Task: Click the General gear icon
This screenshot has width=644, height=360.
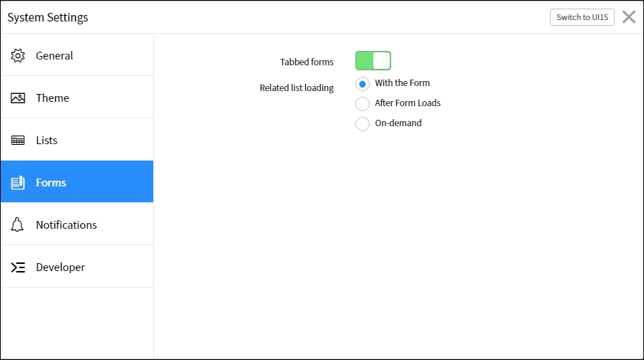Action: 18,55
